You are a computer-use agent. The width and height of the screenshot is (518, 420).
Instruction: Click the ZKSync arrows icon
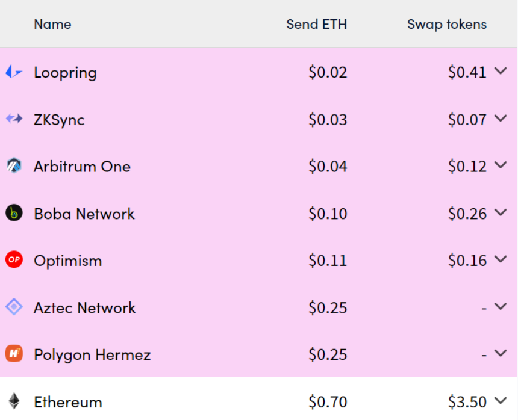[x=14, y=119]
